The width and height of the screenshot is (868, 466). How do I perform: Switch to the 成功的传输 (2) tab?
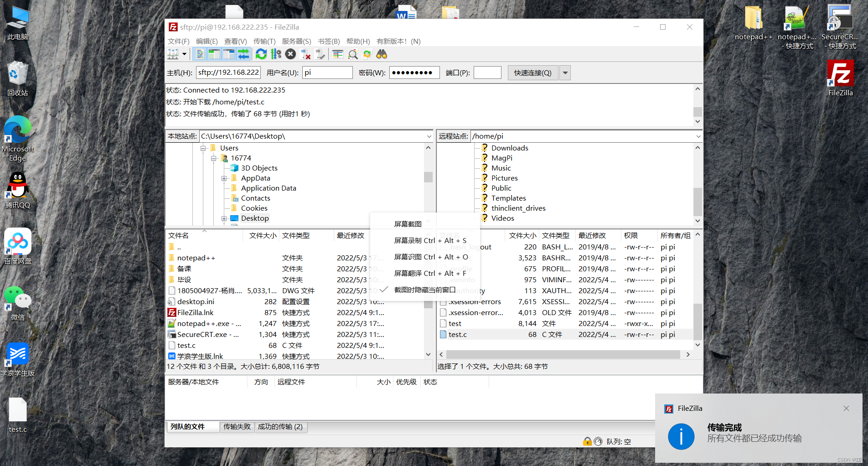pos(280,427)
